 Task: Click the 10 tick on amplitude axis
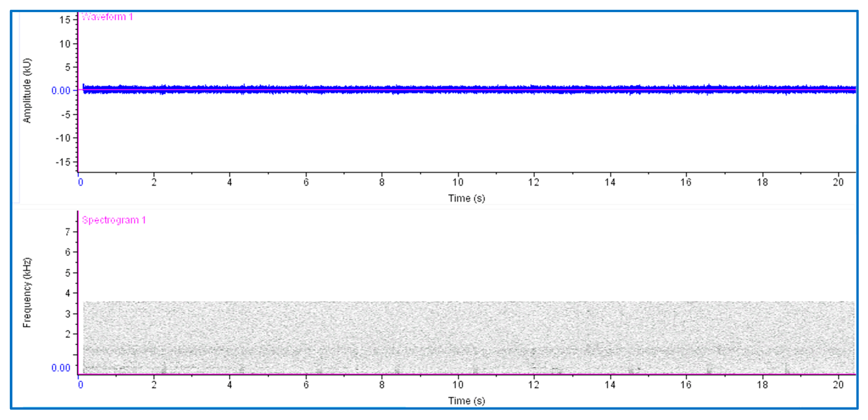65,44
